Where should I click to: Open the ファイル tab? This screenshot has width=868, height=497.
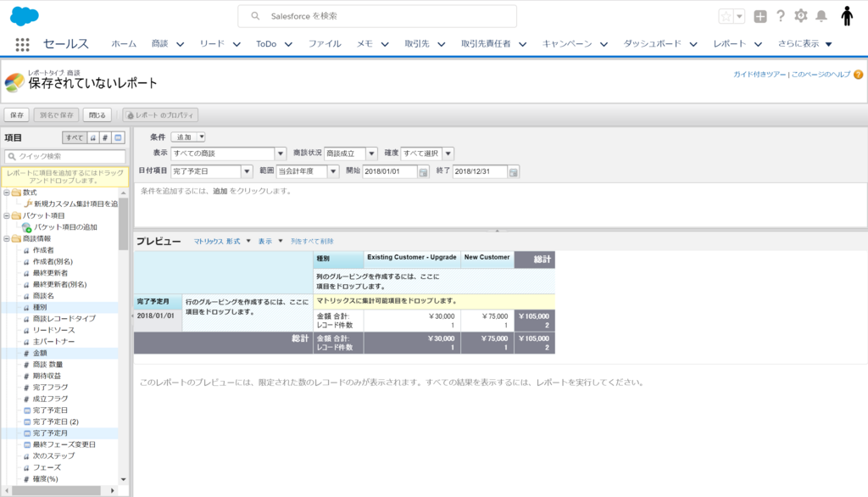point(325,44)
